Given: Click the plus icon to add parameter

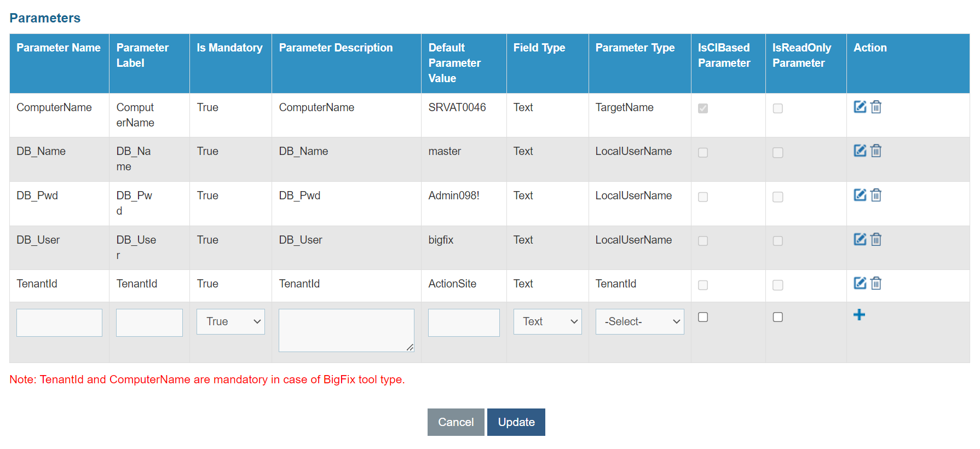Looking at the screenshot, I should click(x=859, y=315).
